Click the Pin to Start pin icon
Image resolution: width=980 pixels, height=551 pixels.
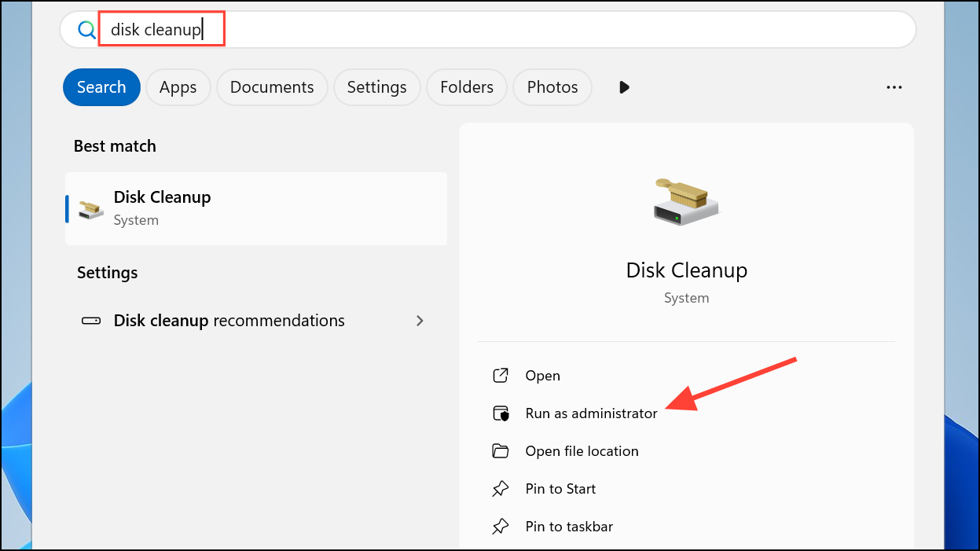tap(501, 489)
